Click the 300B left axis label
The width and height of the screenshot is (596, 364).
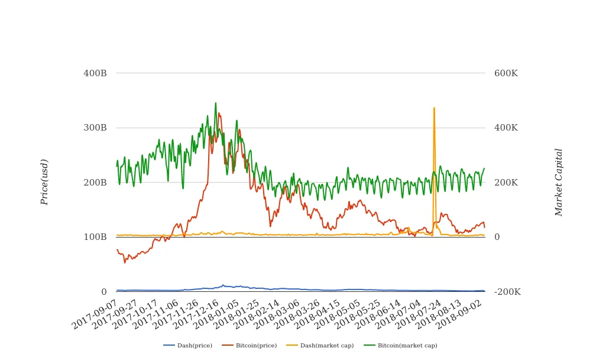tap(95, 128)
